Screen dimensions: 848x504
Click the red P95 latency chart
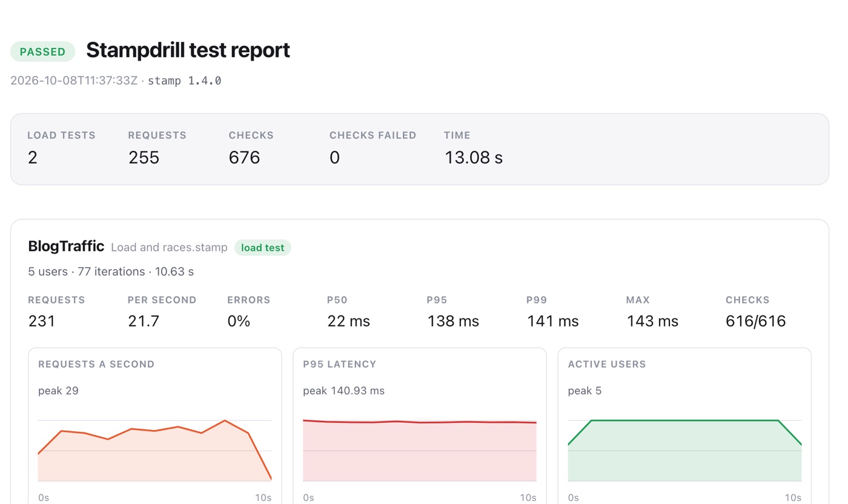pyautogui.click(x=420, y=451)
